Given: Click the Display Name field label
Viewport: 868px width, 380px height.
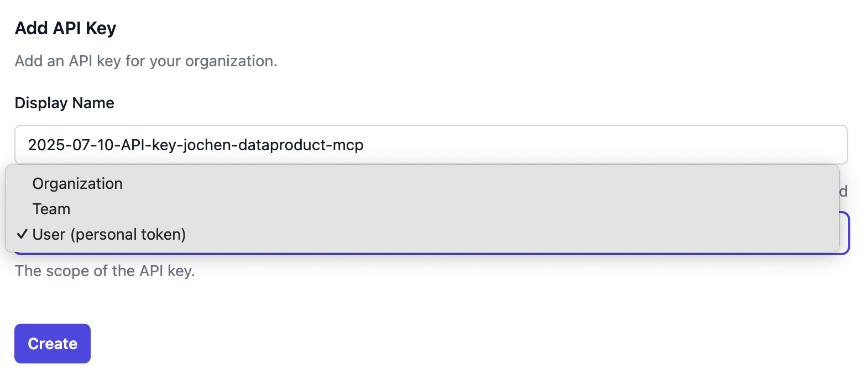Looking at the screenshot, I should (x=64, y=103).
